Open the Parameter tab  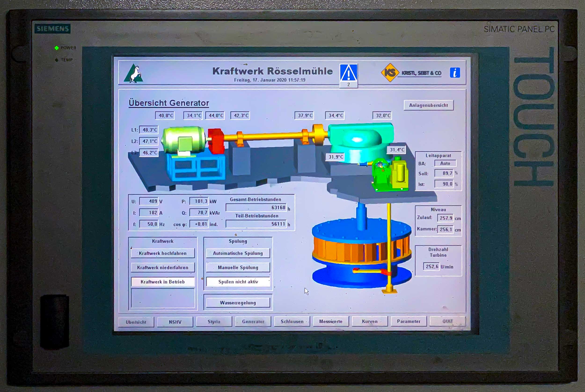(408, 321)
